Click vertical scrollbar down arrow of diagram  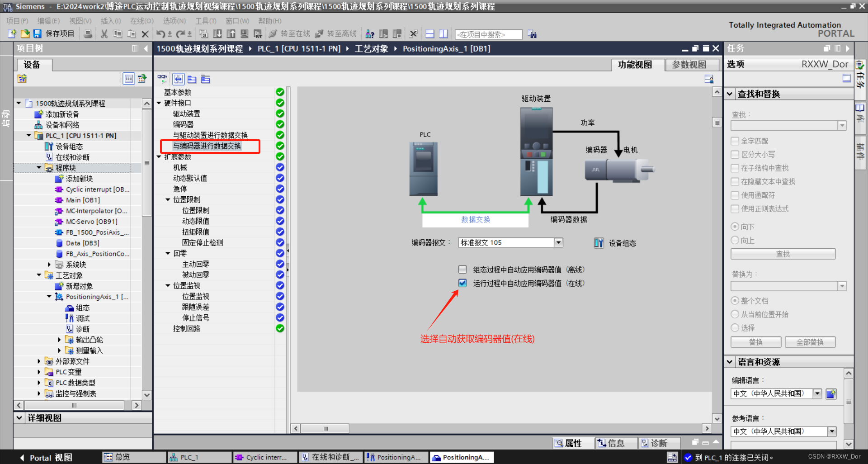click(x=717, y=418)
